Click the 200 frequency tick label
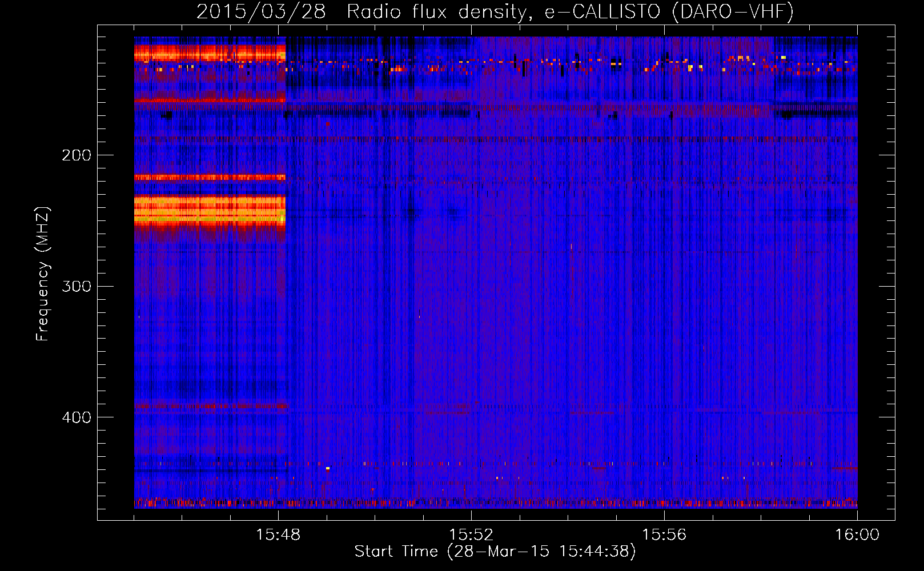This screenshot has height=571, width=924. pos(77,155)
